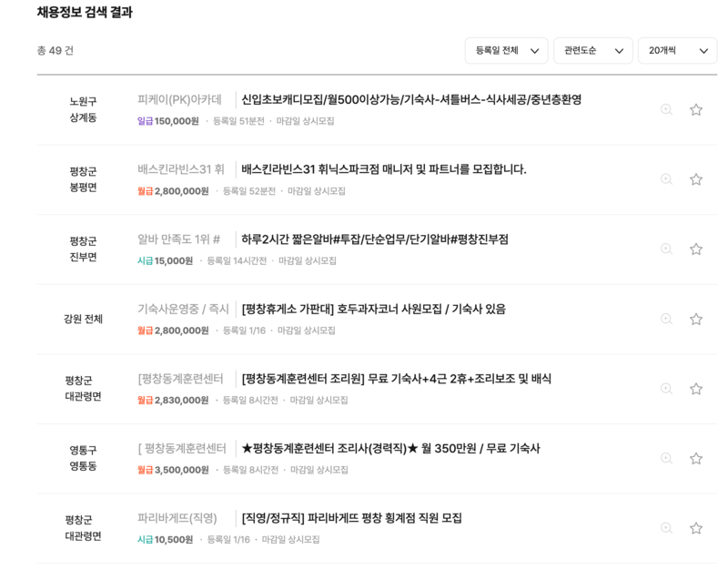The width and height of the screenshot is (728, 570).
Task: Click 등록일 51분전 text
Action: pyautogui.click(x=238, y=121)
